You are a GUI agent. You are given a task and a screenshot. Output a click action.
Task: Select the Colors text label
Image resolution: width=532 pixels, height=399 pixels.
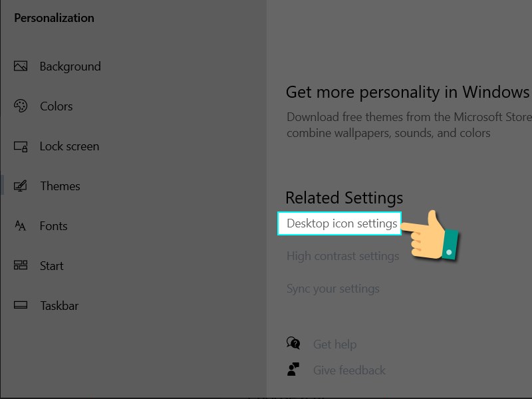[56, 106]
